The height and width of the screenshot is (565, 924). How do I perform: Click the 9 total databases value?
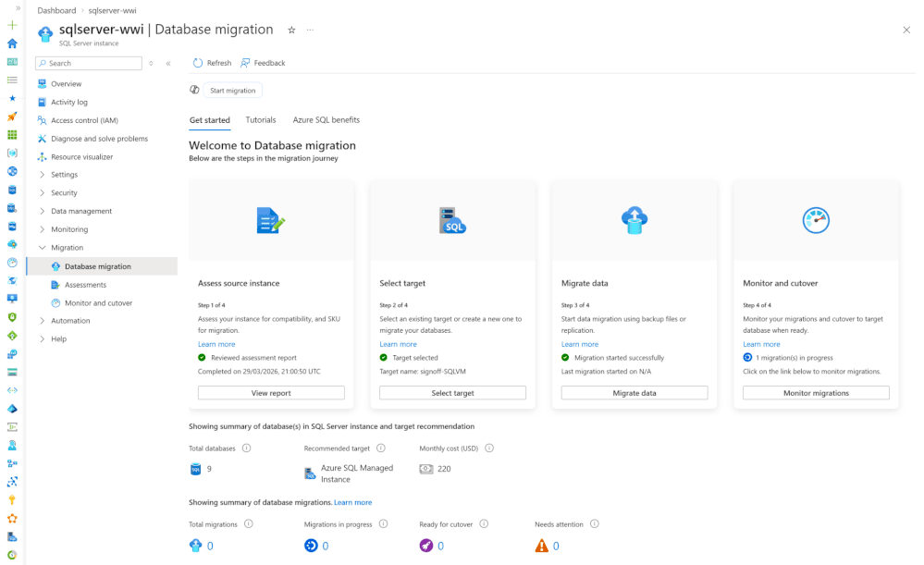[x=209, y=469]
